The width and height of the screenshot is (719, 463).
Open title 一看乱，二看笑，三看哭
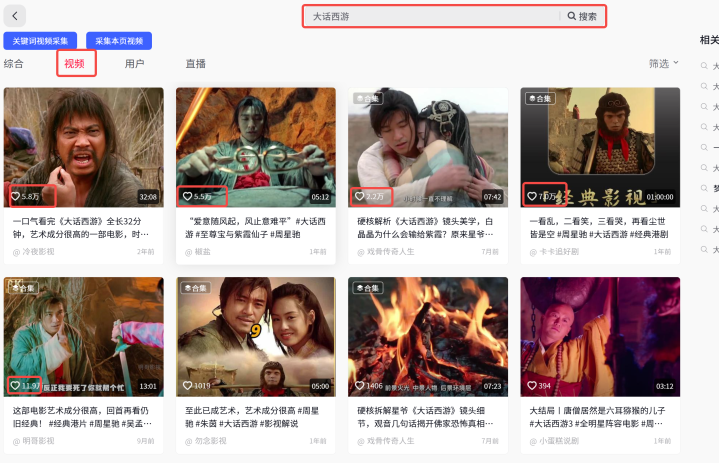(x=599, y=228)
